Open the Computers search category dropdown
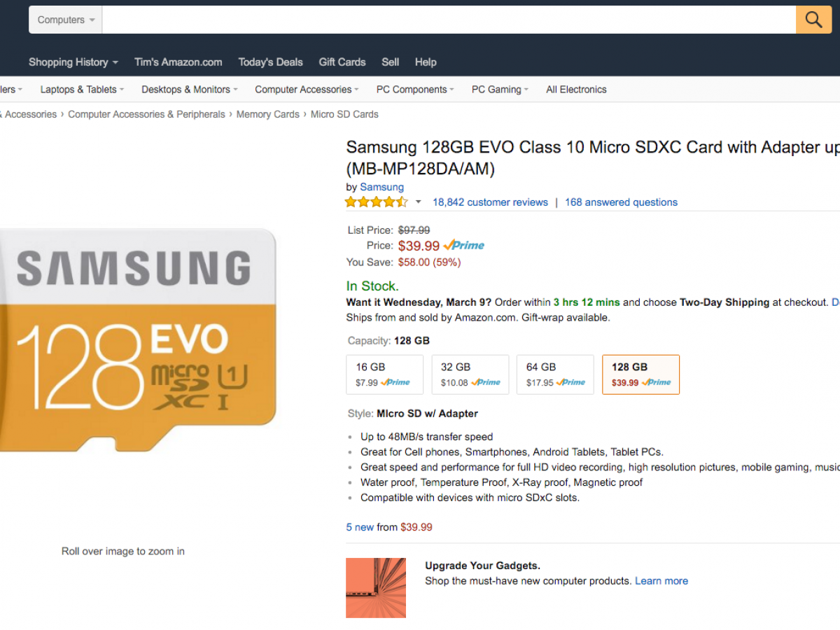This screenshot has width=840, height=630. tap(66, 20)
